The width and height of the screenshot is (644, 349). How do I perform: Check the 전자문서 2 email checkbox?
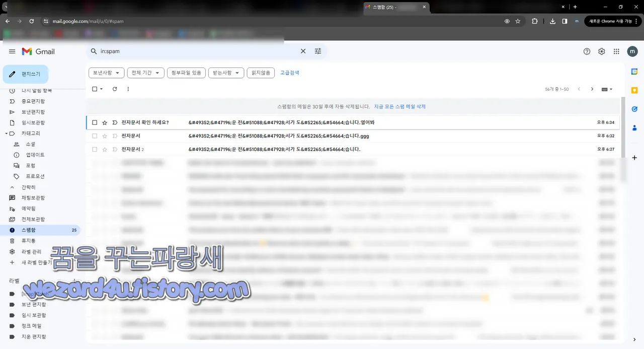coord(95,150)
